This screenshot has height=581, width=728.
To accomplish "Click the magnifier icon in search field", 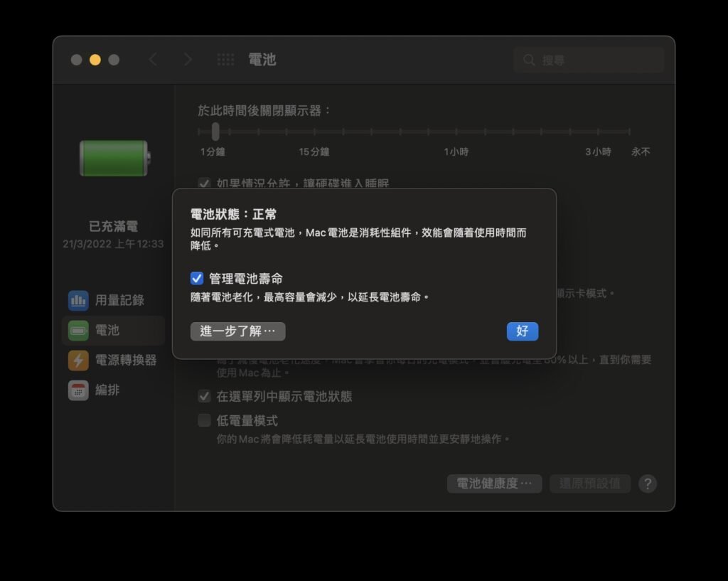I will point(530,60).
